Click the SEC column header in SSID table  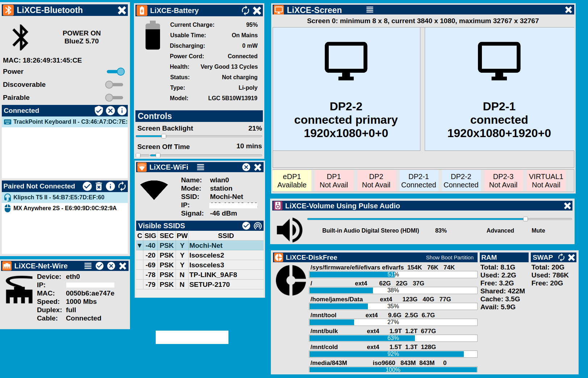(167, 236)
